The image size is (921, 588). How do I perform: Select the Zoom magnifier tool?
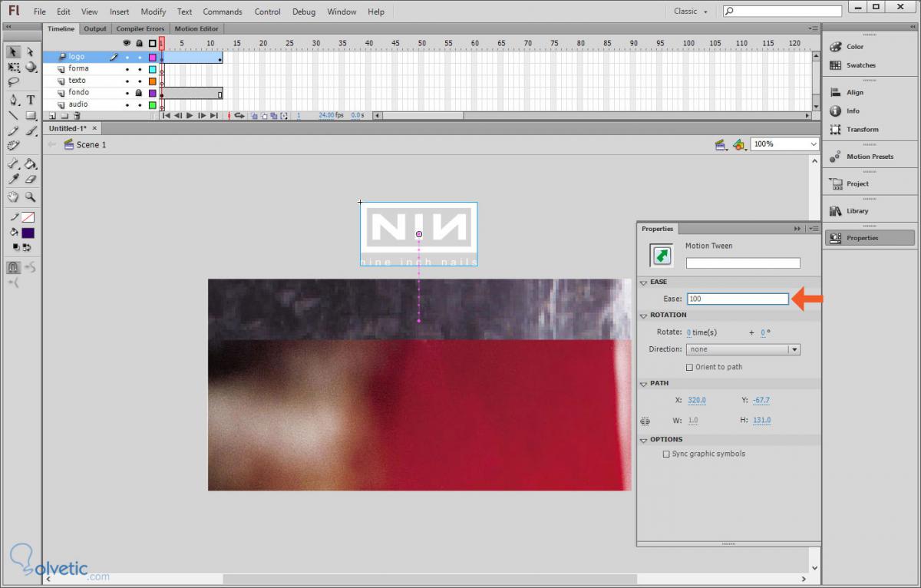31,197
